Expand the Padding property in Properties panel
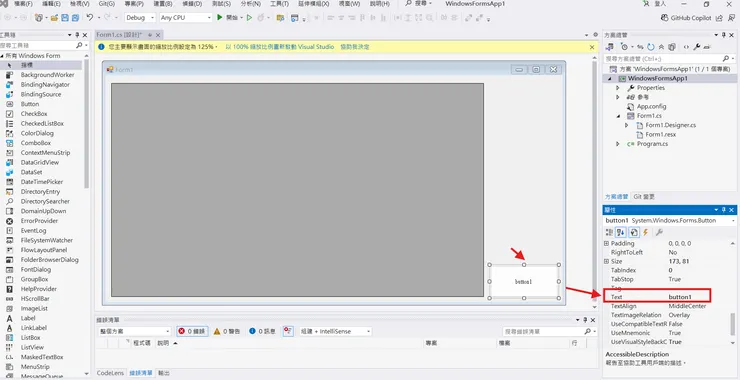Screen dimensions: 740x380 606,244
